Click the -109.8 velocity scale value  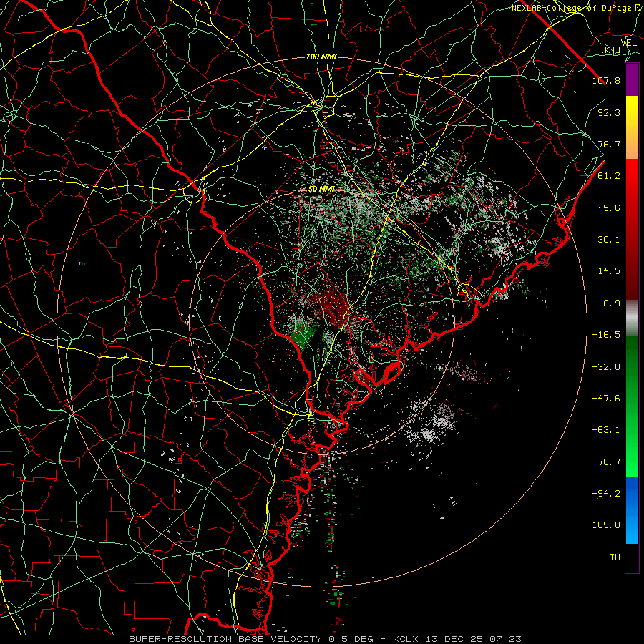603,525
